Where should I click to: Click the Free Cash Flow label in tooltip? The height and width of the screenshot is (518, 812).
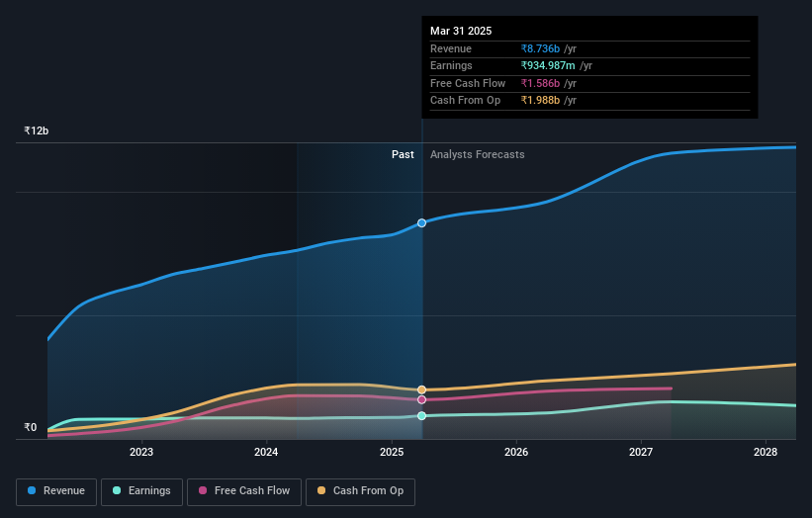coord(468,83)
